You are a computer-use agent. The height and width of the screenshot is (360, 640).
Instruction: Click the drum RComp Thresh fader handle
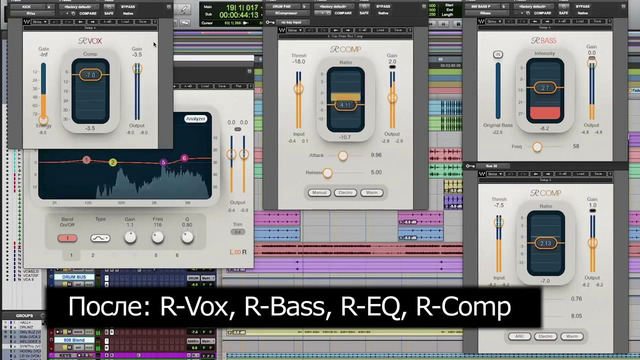(299, 88)
